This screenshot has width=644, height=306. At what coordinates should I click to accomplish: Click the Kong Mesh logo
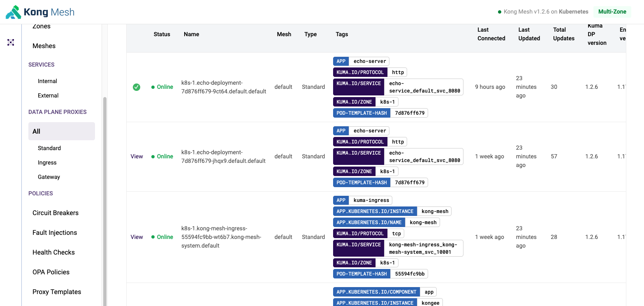point(39,12)
